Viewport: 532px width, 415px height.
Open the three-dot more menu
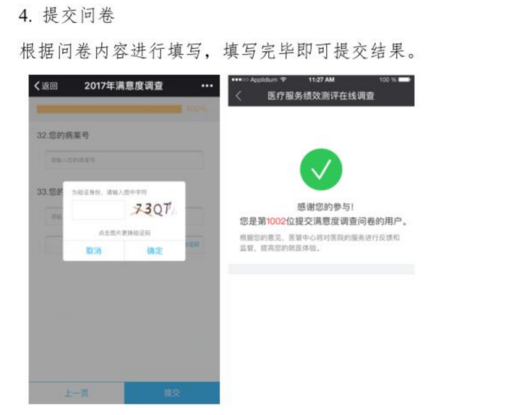pyautogui.click(x=207, y=86)
